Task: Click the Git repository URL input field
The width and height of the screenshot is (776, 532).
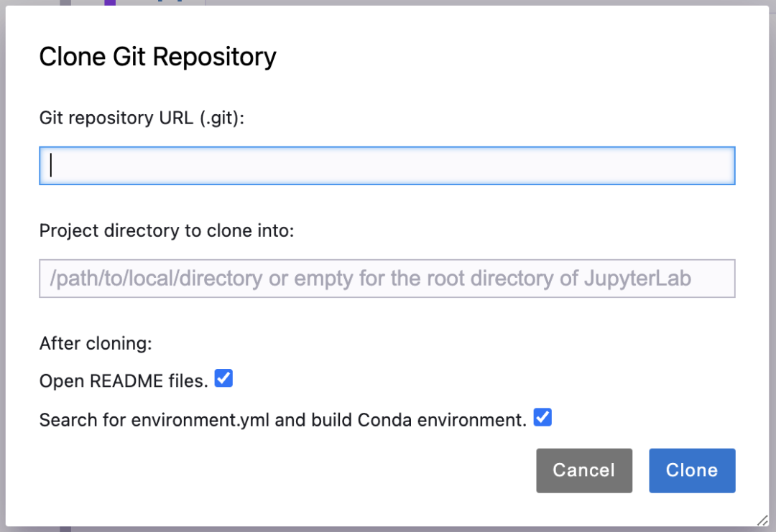Action: click(x=387, y=166)
